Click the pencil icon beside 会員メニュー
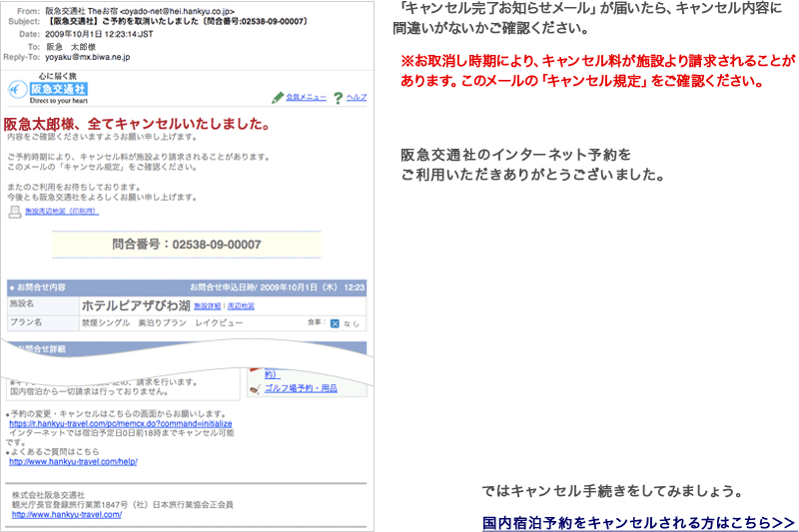The height and width of the screenshot is (532, 799). point(278,97)
